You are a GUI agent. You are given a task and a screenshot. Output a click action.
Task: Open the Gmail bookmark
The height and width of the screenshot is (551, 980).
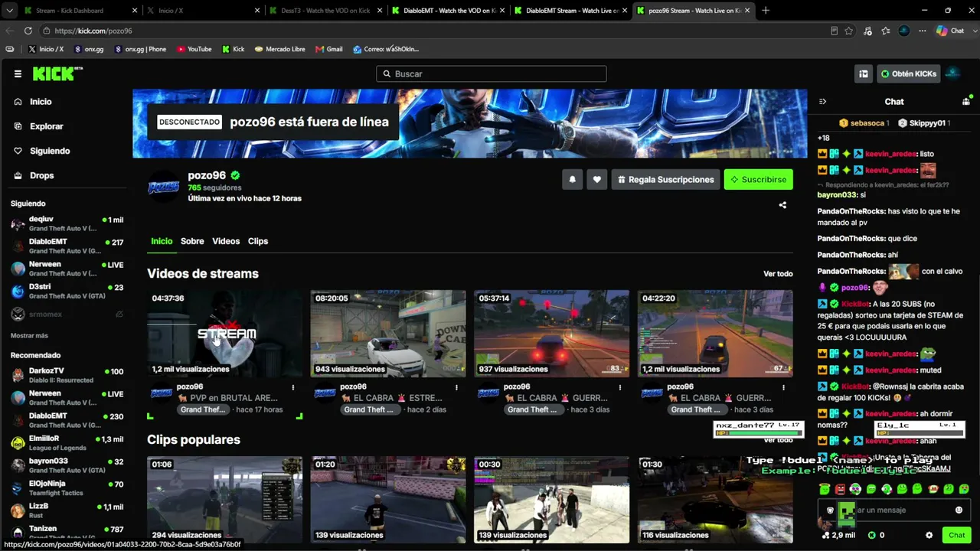tap(328, 49)
